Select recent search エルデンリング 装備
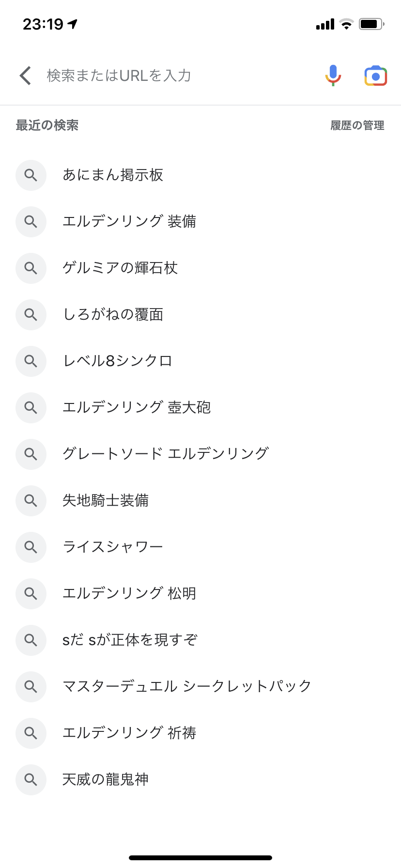401x868 pixels. (129, 222)
